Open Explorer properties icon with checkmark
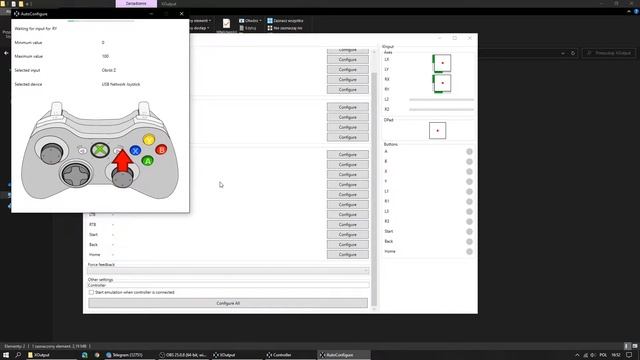This screenshot has height=360, width=640. pos(226,24)
